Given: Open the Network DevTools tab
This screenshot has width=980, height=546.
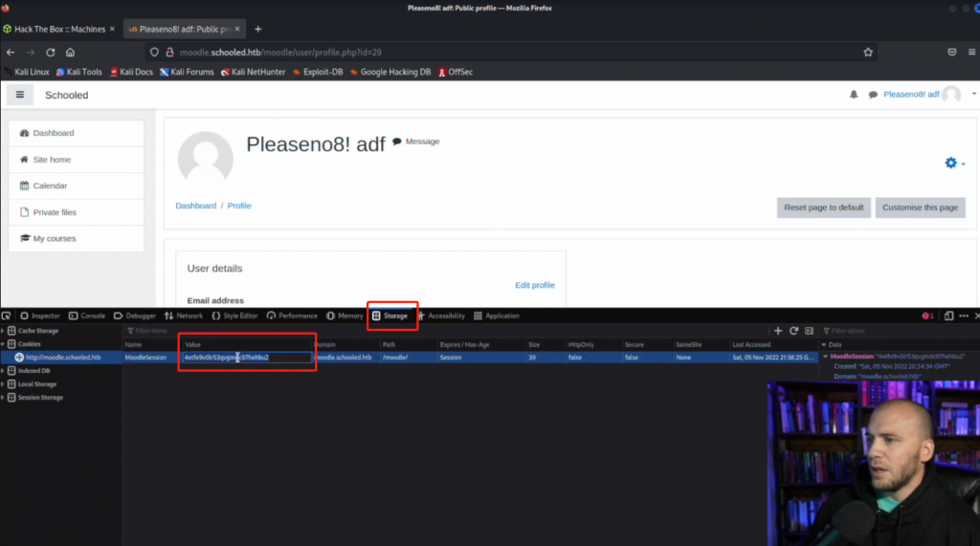Looking at the screenshot, I should (x=184, y=317).
